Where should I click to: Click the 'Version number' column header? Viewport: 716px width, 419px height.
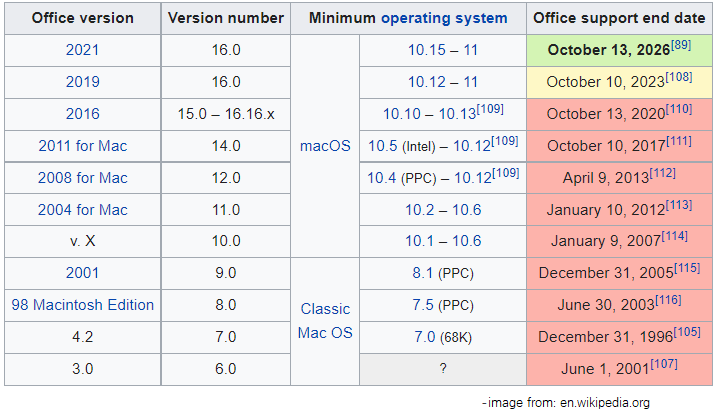click(226, 18)
